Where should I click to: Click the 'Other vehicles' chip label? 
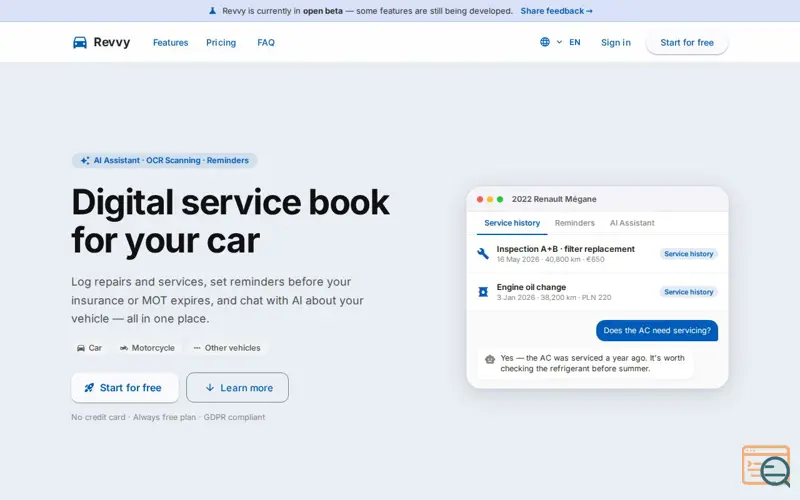232,348
